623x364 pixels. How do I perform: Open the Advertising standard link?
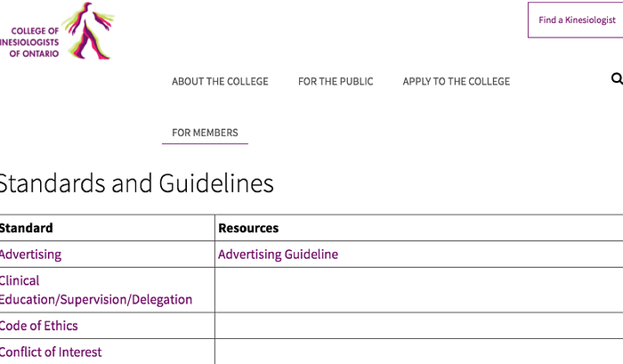tap(30, 255)
